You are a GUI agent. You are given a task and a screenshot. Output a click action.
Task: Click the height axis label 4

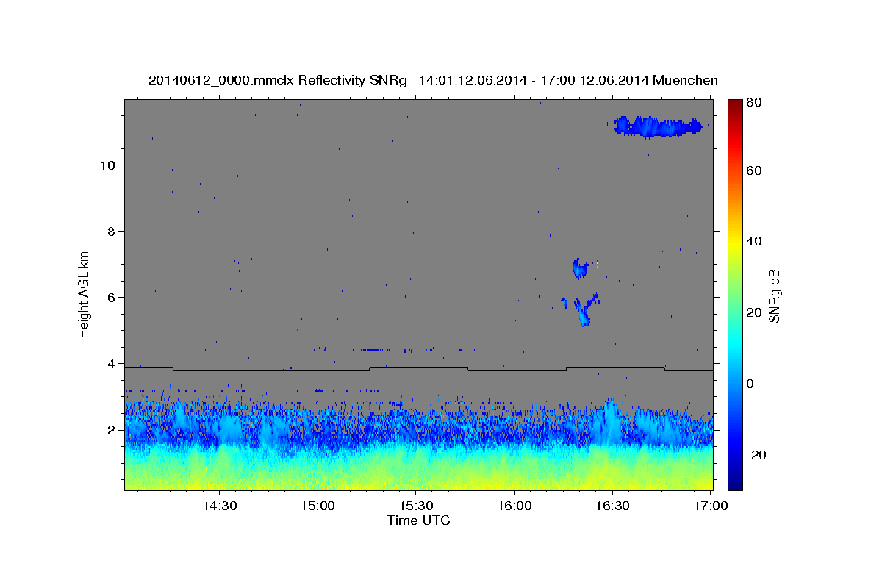112,364
